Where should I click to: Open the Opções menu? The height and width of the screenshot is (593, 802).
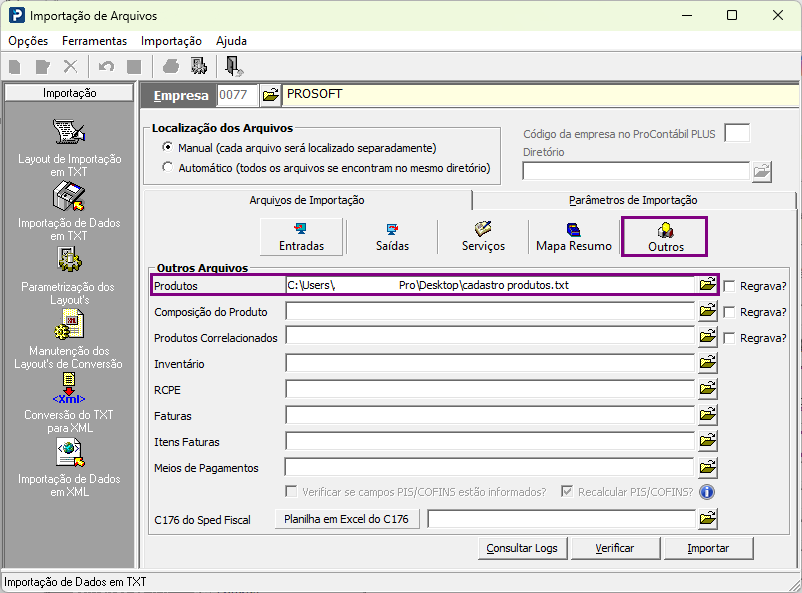pos(28,41)
